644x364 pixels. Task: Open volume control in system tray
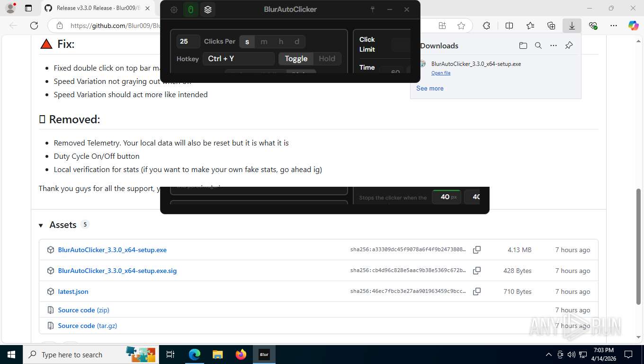571,355
